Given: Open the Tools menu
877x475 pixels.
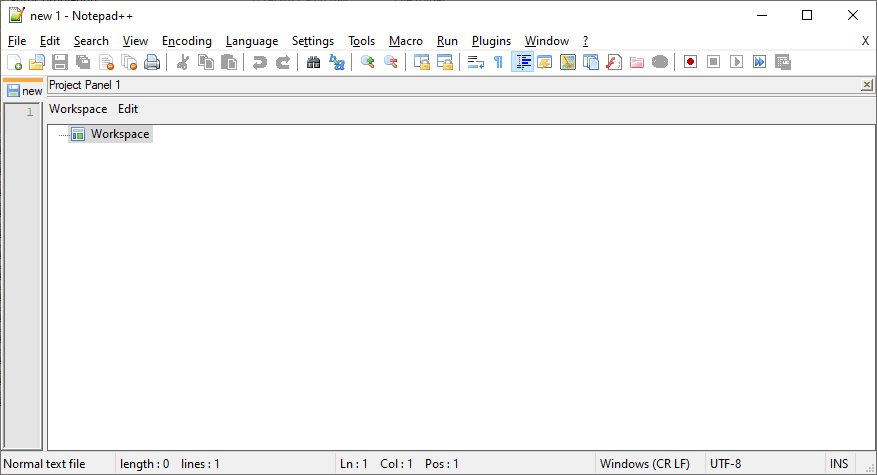Looking at the screenshot, I should (x=361, y=41).
